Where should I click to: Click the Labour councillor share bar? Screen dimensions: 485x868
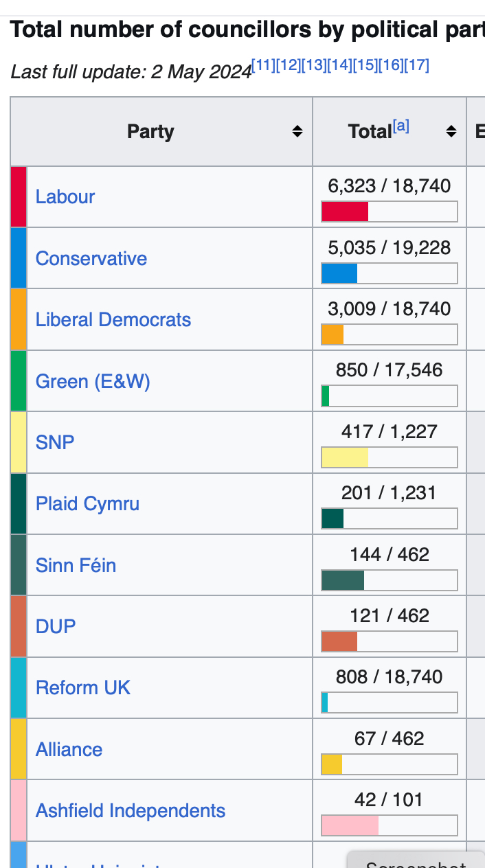pyautogui.click(x=389, y=212)
